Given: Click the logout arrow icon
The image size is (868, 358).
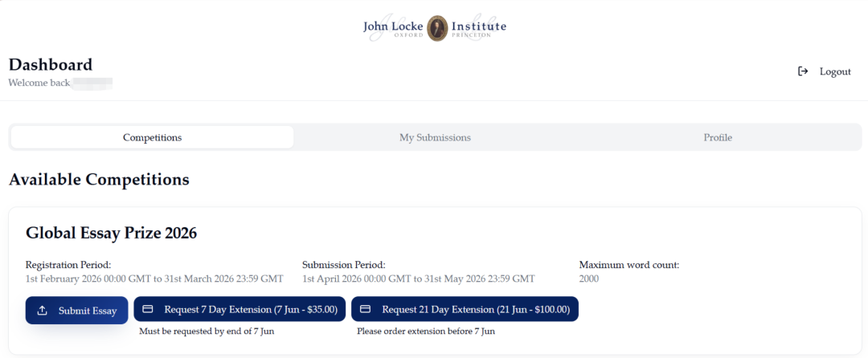Looking at the screenshot, I should click(803, 71).
